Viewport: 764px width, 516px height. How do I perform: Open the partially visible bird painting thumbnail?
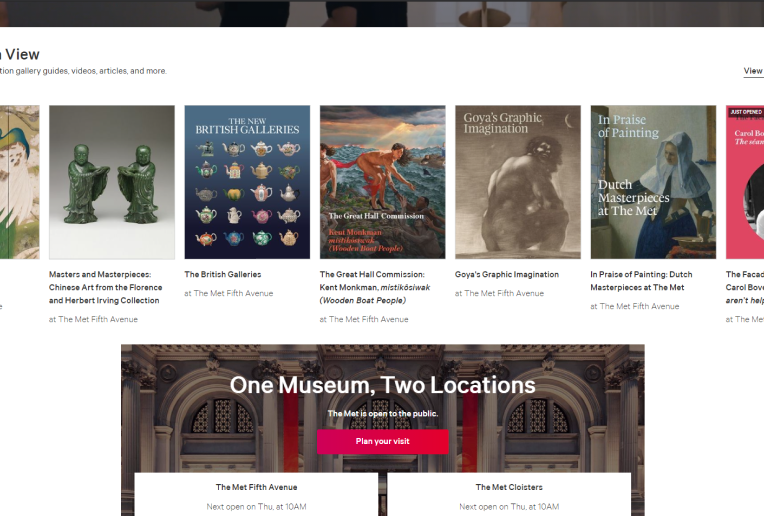click(x=19, y=182)
